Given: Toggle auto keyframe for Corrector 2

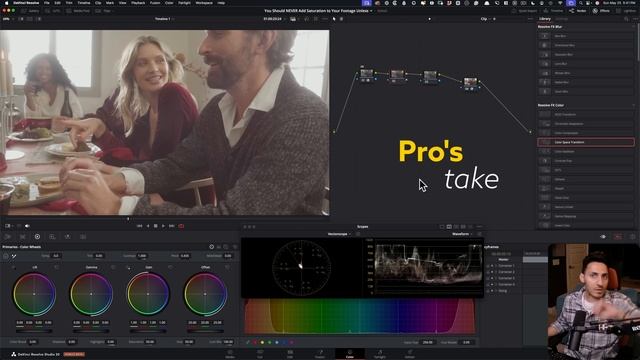Looking at the screenshot, I should 492,272.
